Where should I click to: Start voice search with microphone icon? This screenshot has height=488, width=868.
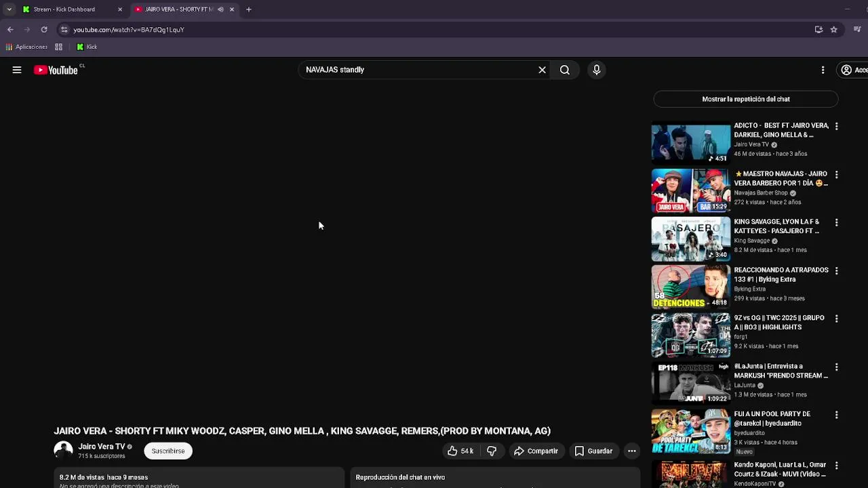[x=597, y=70]
